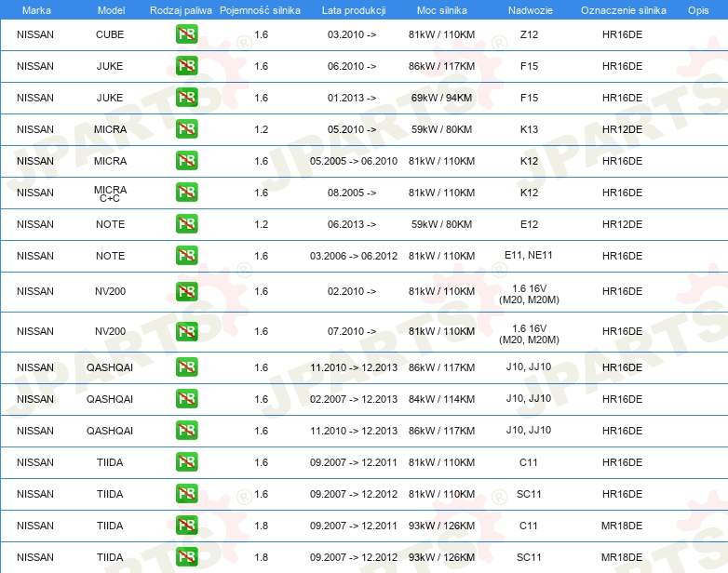The width and height of the screenshot is (728, 573).
Task: Select the 05.2005 -> 06.2010 cell
Action: [354, 161]
